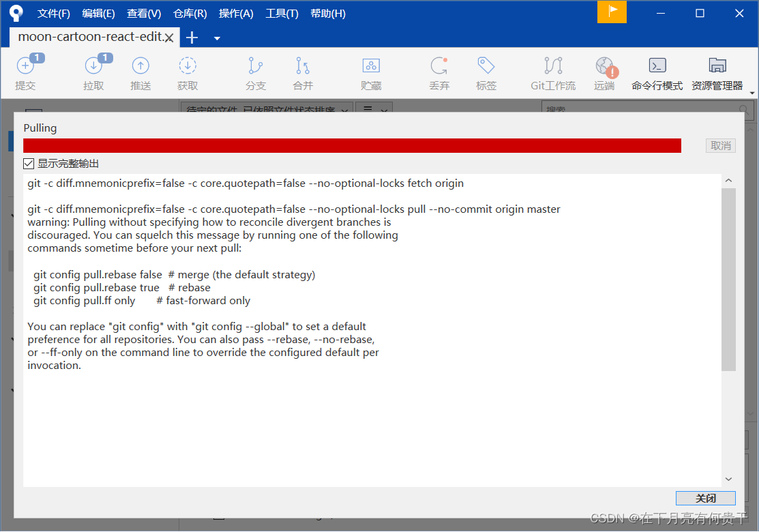Click the 'git config pull.rebase true' line
Viewport: 759px width, 532px height.
tap(122, 288)
